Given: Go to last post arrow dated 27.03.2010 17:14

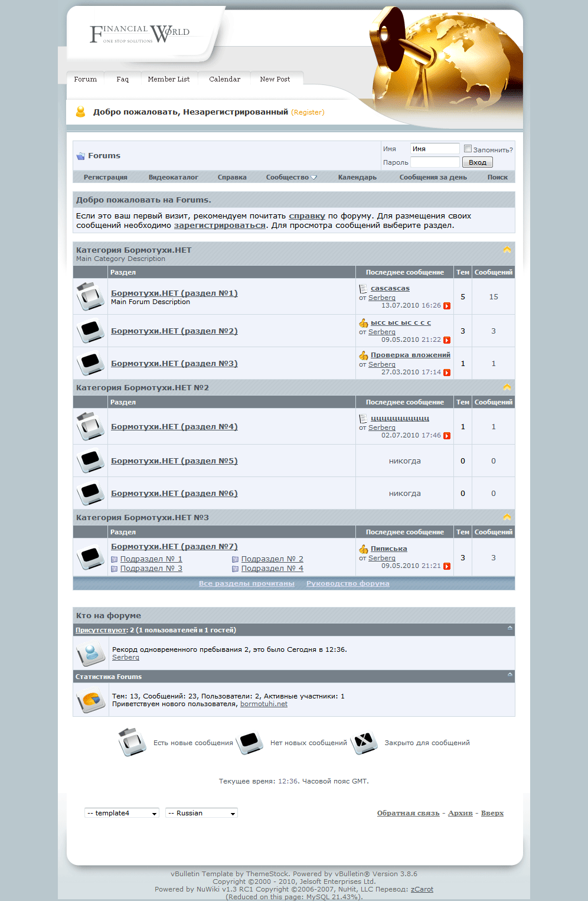Looking at the screenshot, I should [x=447, y=373].
